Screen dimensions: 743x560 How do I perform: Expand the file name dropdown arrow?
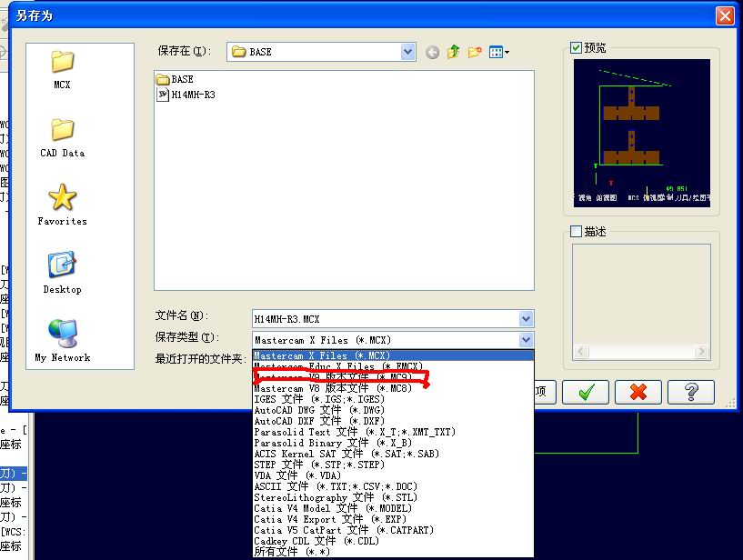point(526,319)
